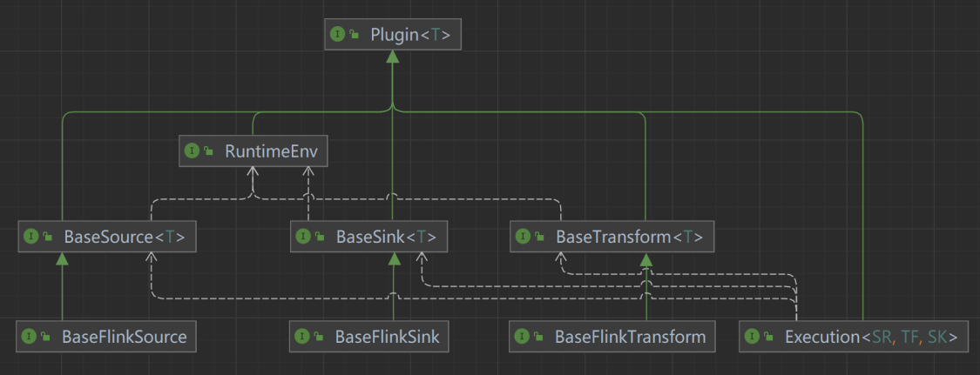Screen dimensions: 980x375
Task: Click the public lock icon on Execution node
Action: tap(768, 338)
